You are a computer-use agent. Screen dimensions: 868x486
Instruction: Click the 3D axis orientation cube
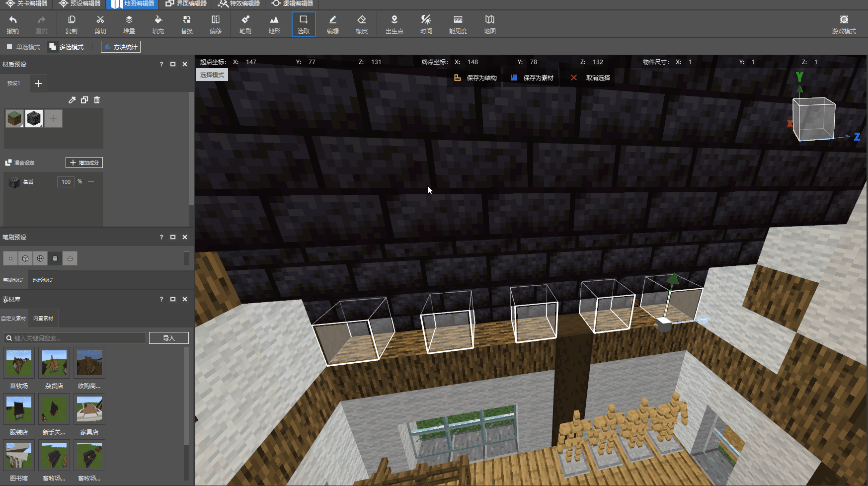tap(814, 119)
